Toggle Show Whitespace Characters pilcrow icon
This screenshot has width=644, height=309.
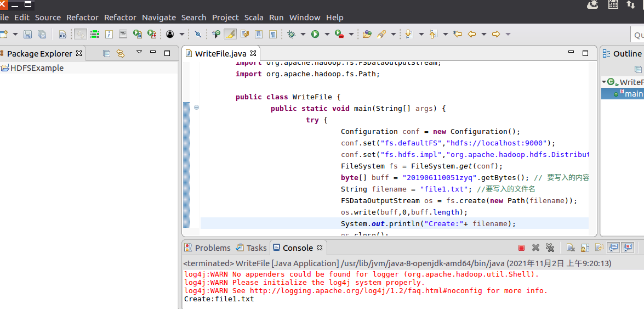click(x=272, y=34)
